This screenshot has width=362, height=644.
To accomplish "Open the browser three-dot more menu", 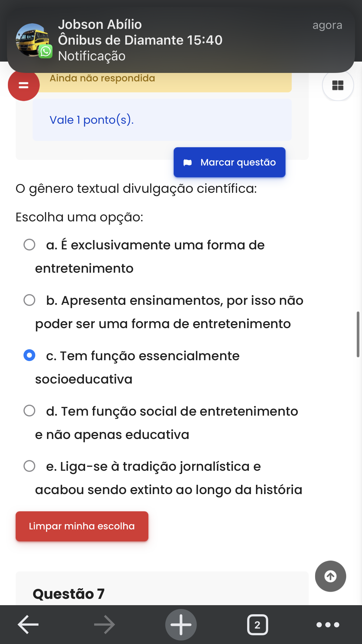I will (328, 624).
